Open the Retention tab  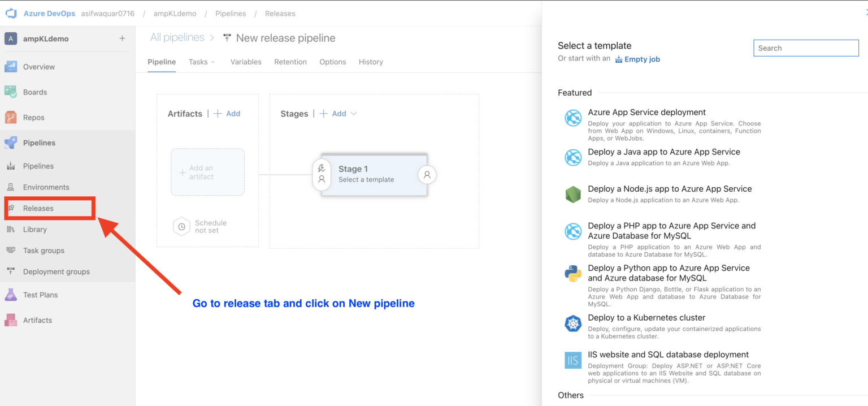pyautogui.click(x=290, y=62)
